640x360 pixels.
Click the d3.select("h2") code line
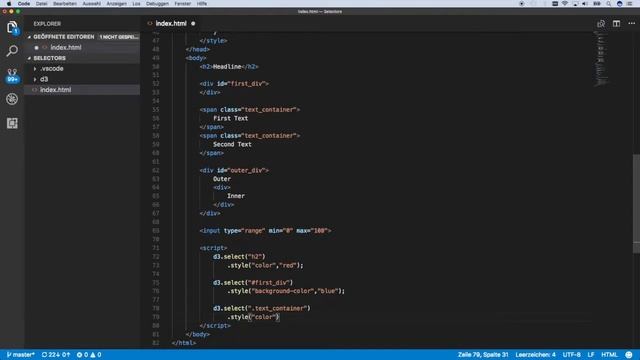(x=239, y=257)
